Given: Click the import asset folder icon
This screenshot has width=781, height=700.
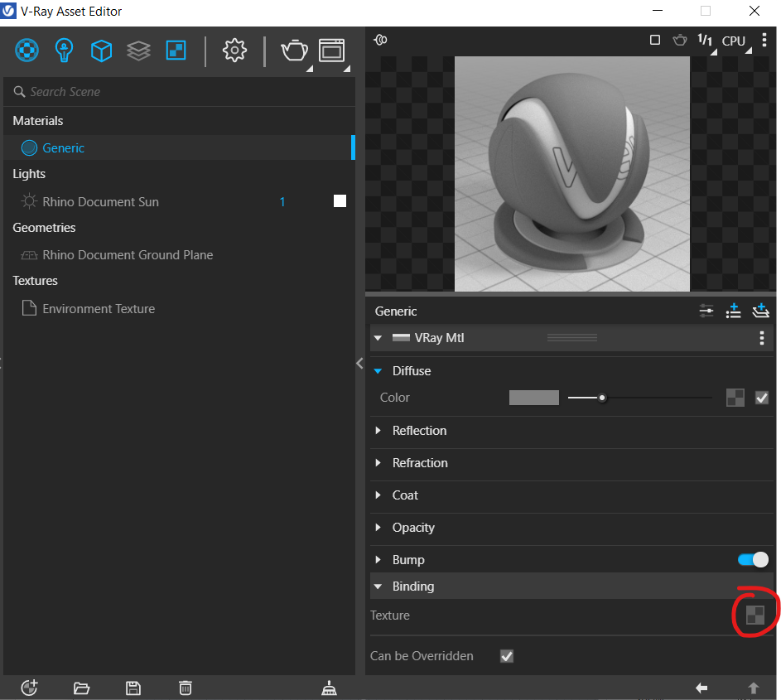Looking at the screenshot, I should click(81, 688).
